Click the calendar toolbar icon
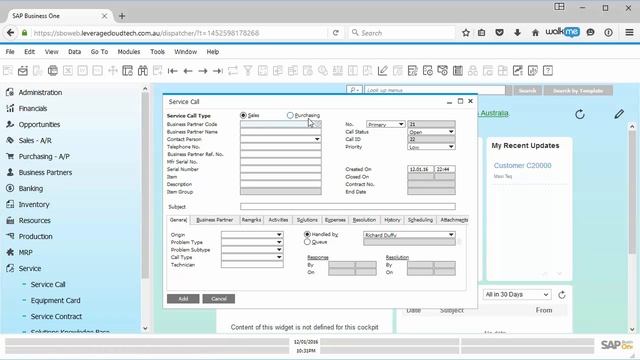Image resolution: width=640 pixels, height=360 pixels. pos(458,71)
